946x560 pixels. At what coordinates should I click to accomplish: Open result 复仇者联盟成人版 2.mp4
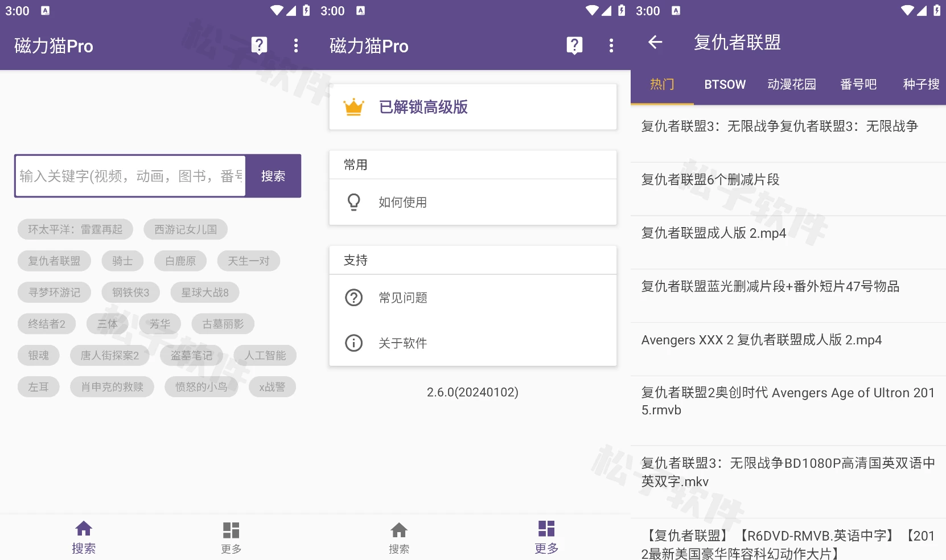pyautogui.click(x=788, y=243)
